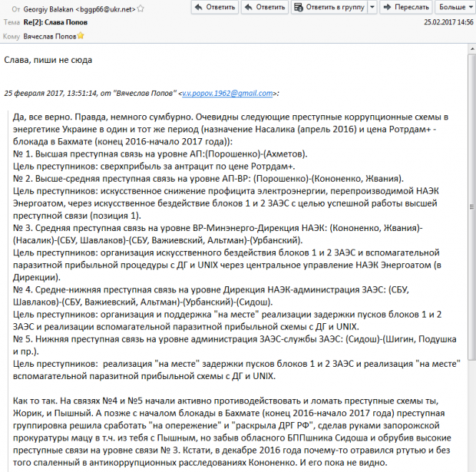This screenshot has width=476, height=472.
Task: Click the "Кому" field label
Action: click(11, 36)
